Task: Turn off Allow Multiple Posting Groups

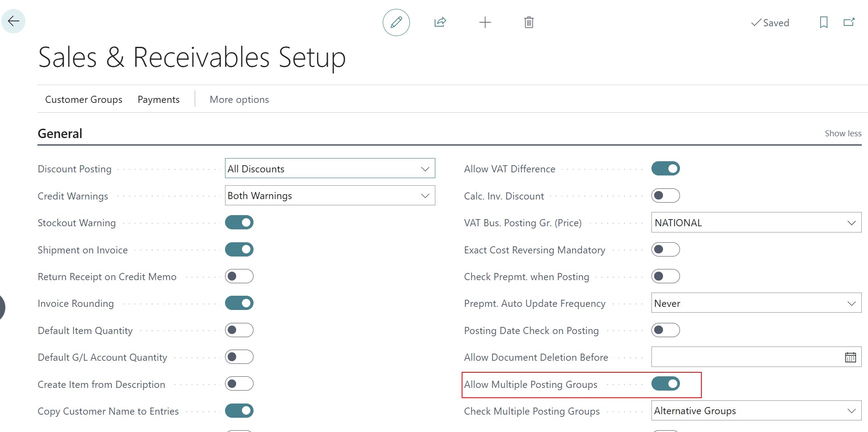Action: pyautogui.click(x=665, y=383)
